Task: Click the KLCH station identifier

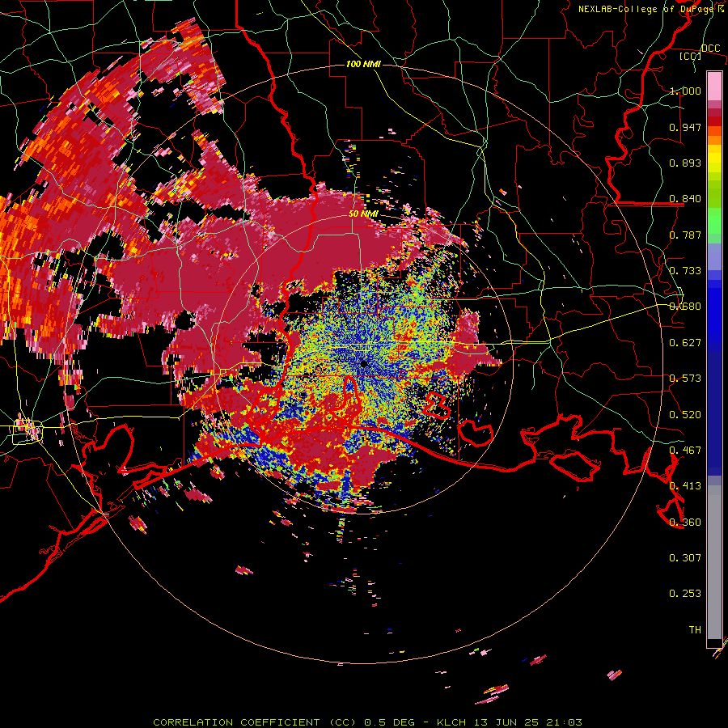Action: coord(451,722)
